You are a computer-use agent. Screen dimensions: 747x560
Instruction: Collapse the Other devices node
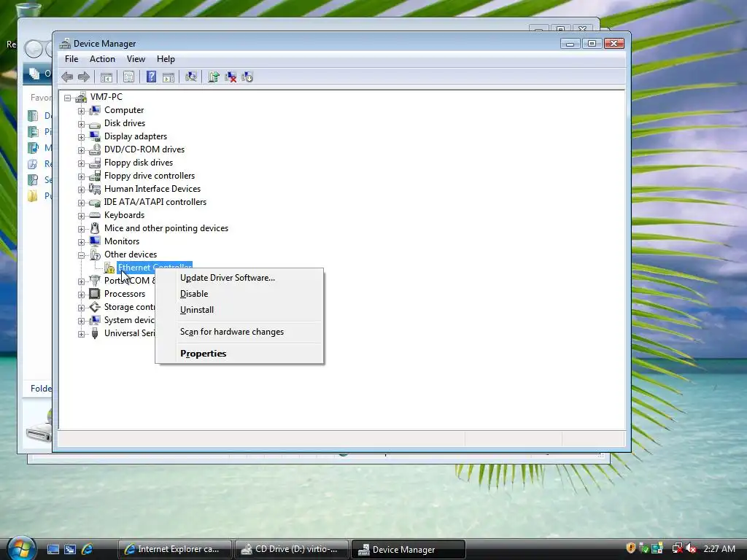point(81,254)
